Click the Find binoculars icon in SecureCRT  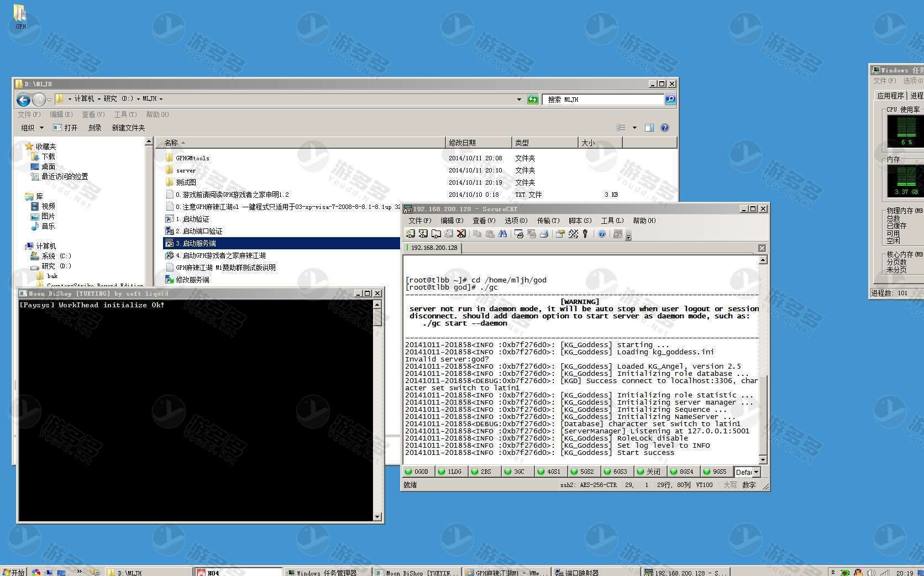502,234
